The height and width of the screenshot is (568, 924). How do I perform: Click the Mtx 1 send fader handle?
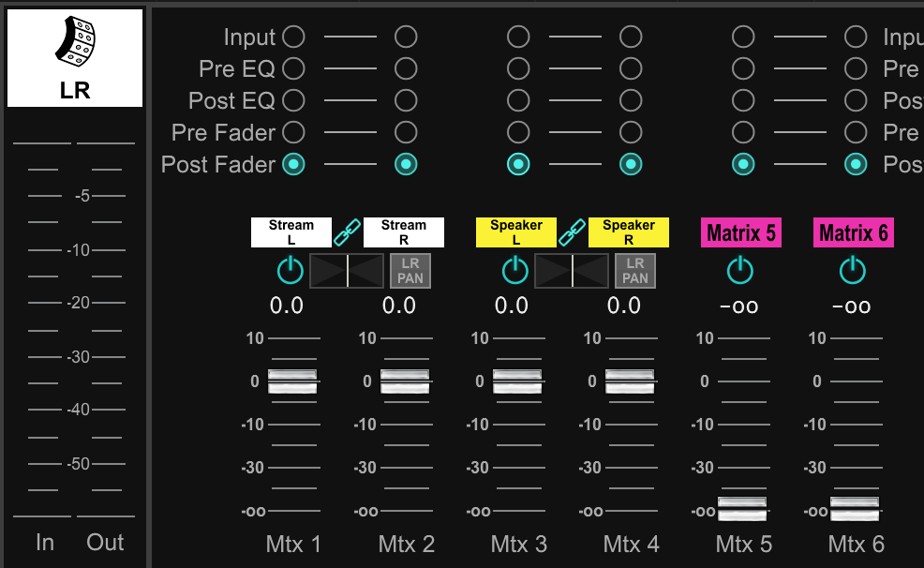pos(292,381)
